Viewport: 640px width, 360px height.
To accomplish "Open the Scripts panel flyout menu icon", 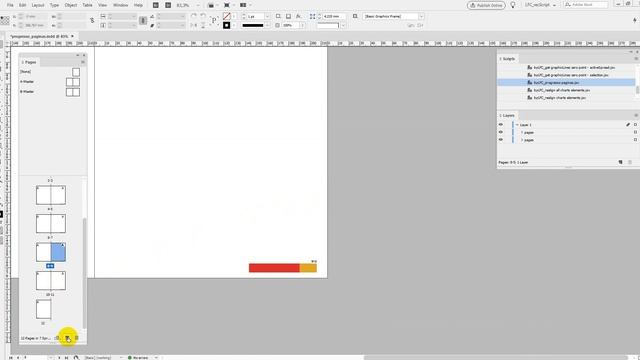I will tap(636, 59).
